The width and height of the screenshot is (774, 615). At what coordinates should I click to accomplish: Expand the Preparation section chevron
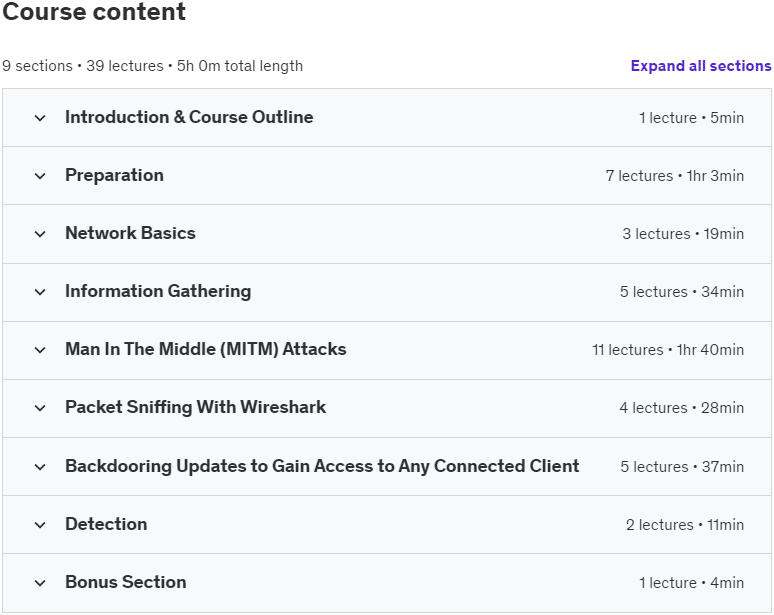(40, 176)
